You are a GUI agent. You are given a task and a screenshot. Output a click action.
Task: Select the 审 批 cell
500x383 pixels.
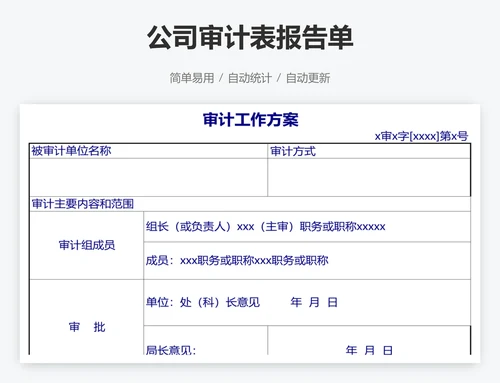pyautogui.click(x=87, y=317)
